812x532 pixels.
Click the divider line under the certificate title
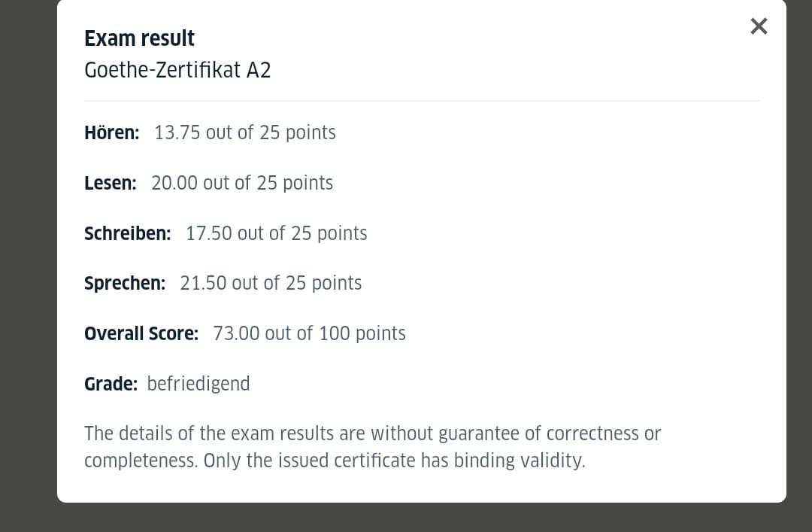(421, 101)
